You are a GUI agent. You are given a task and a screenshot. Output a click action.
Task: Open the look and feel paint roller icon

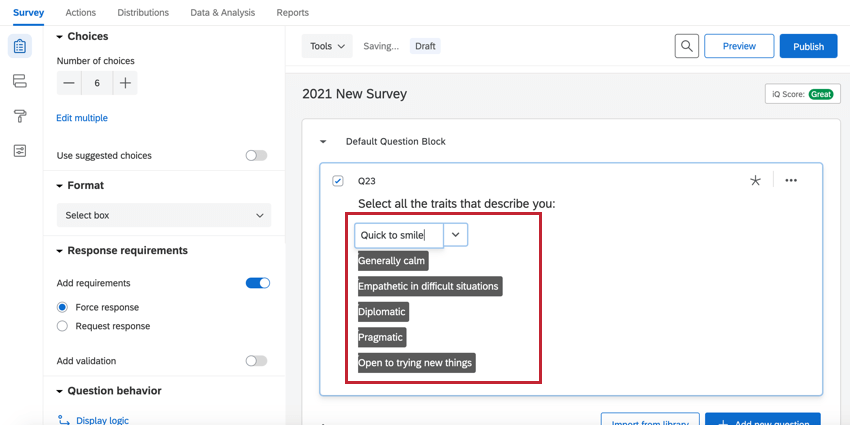click(20, 116)
